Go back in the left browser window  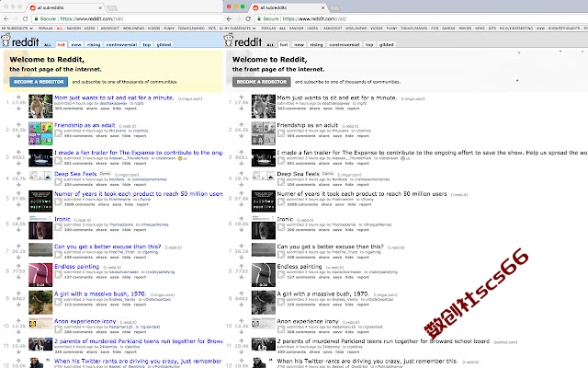(x=6, y=18)
